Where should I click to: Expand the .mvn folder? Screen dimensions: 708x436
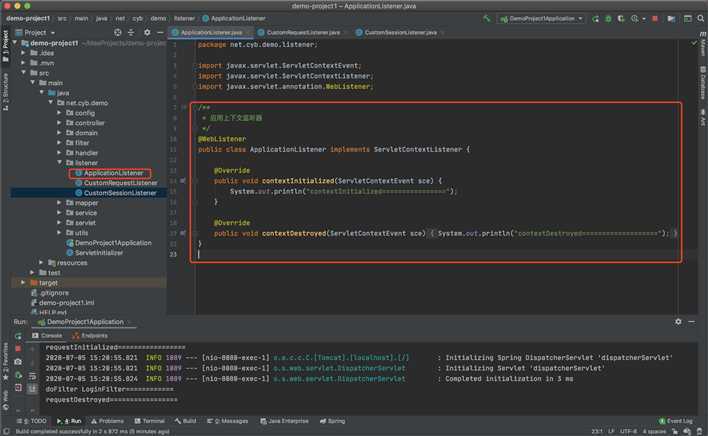(23, 63)
